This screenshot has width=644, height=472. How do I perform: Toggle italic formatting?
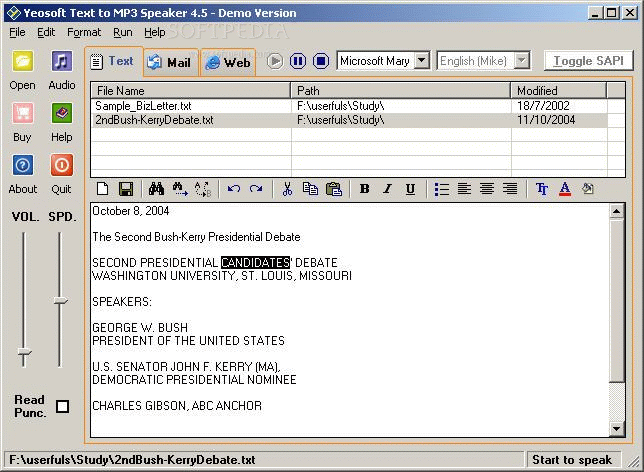pos(387,189)
